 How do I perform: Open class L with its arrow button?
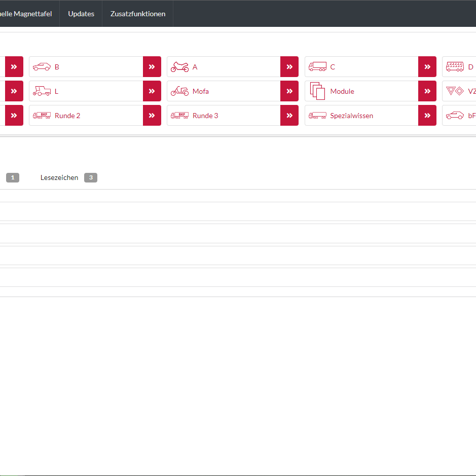point(152,91)
